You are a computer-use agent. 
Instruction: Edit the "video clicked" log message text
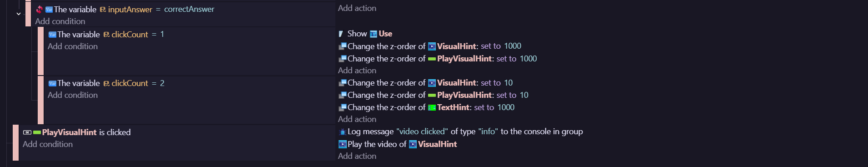pos(422,132)
